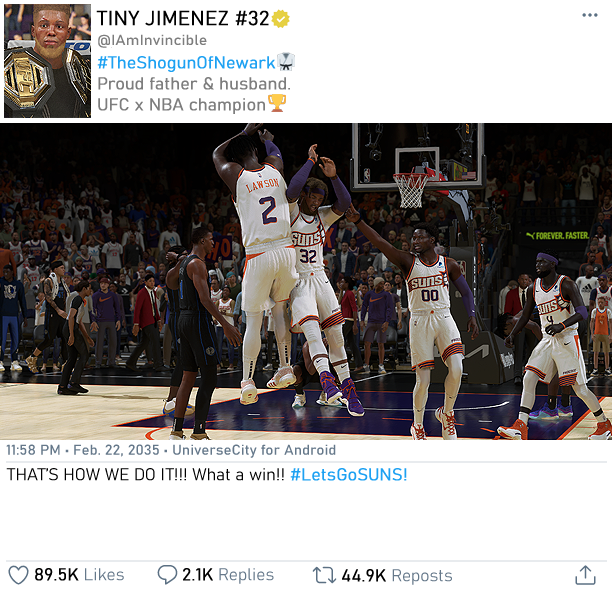Click the Feb. 22, 2035 date

point(116,450)
